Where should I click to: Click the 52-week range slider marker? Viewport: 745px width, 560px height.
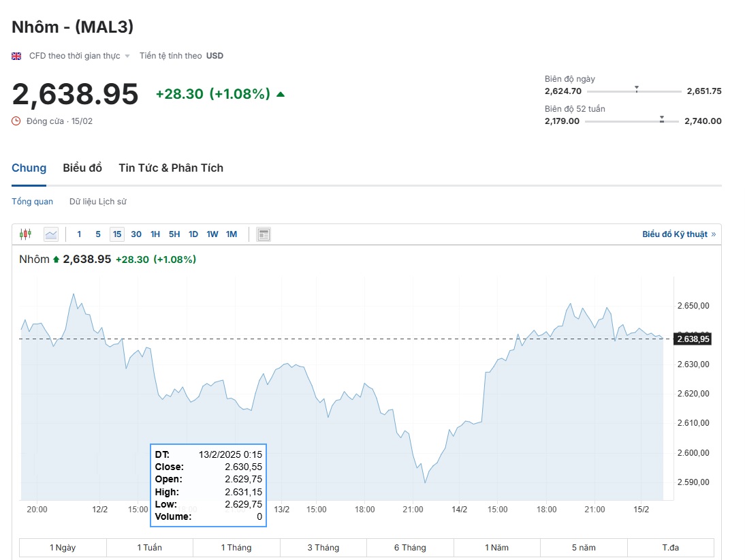coord(661,119)
